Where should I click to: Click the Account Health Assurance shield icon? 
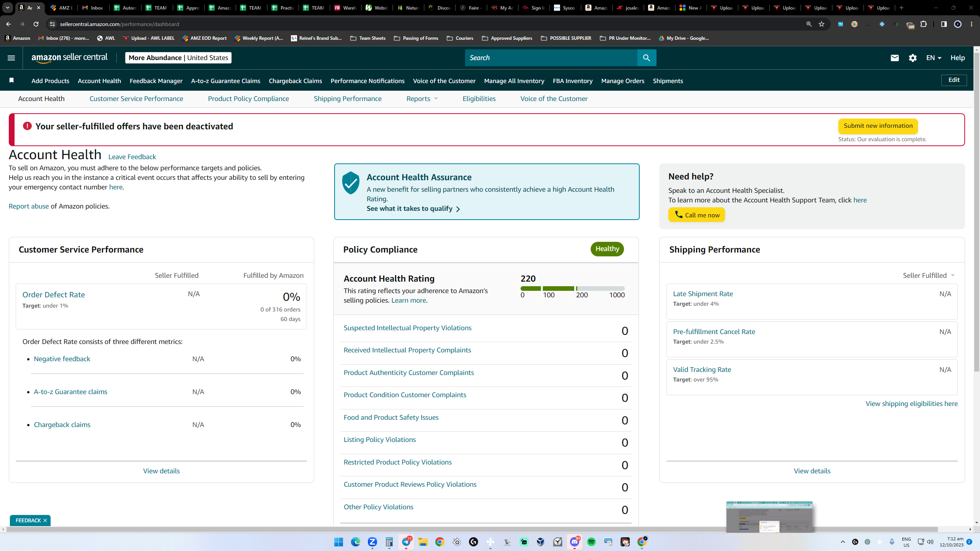(x=351, y=183)
